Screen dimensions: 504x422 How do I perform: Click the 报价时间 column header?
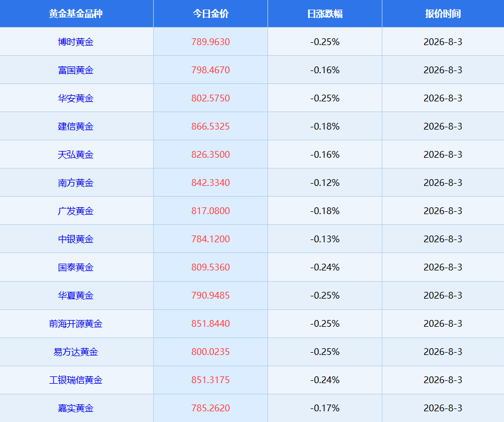(x=443, y=14)
